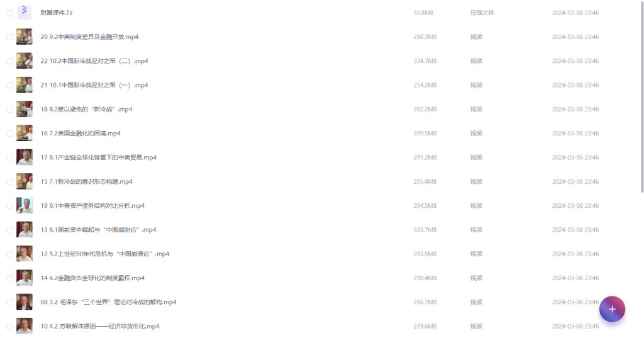Select checkbox for 18 8.2难以避免的新冷战.mp4
The width and height of the screenshot is (644, 340).
point(9,110)
